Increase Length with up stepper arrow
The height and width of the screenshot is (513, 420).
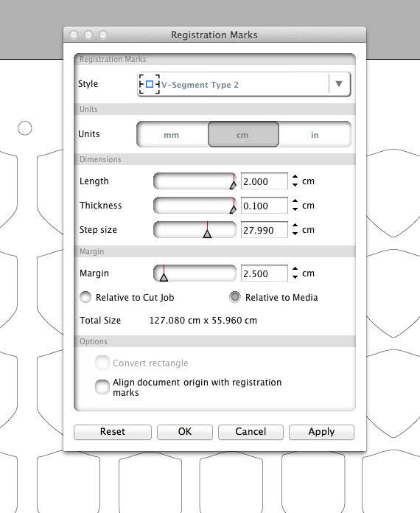point(295,177)
